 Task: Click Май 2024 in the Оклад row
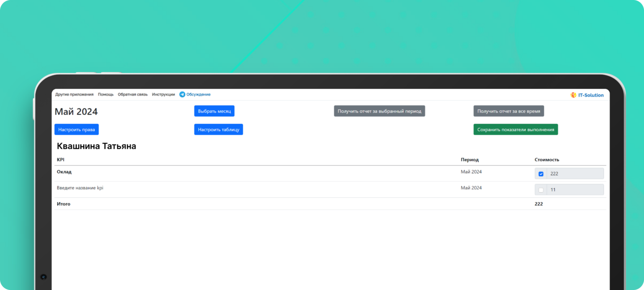pos(471,172)
